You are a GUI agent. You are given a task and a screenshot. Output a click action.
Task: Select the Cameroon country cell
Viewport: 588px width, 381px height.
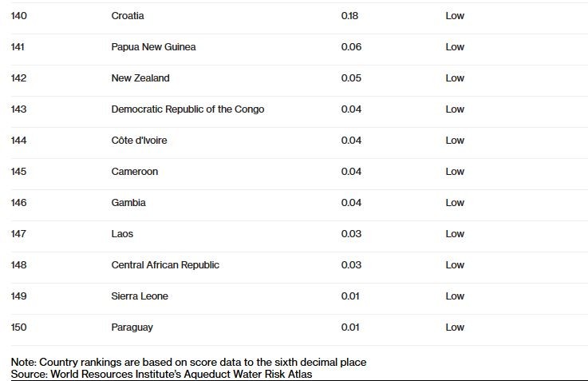click(x=135, y=172)
